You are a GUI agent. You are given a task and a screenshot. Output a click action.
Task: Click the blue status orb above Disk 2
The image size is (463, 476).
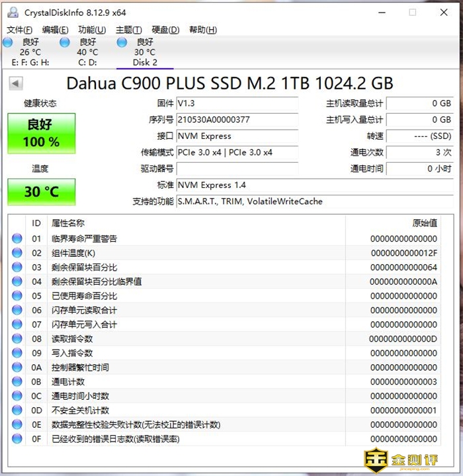(122, 42)
